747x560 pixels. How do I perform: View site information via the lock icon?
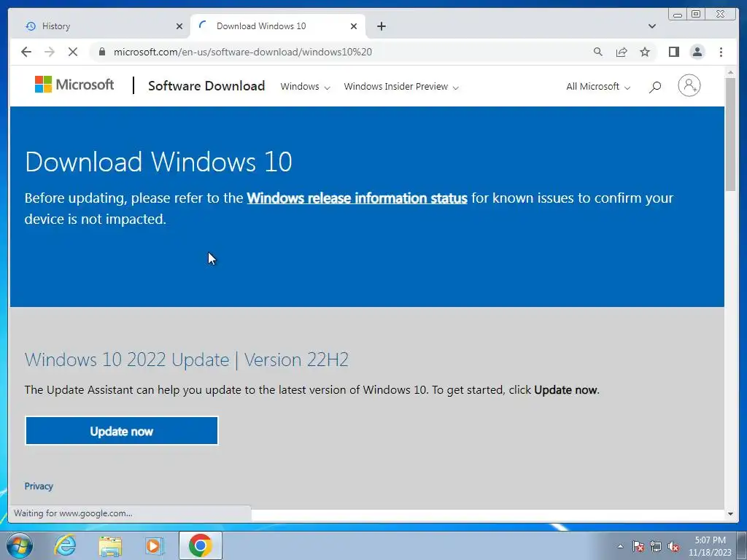[102, 52]
